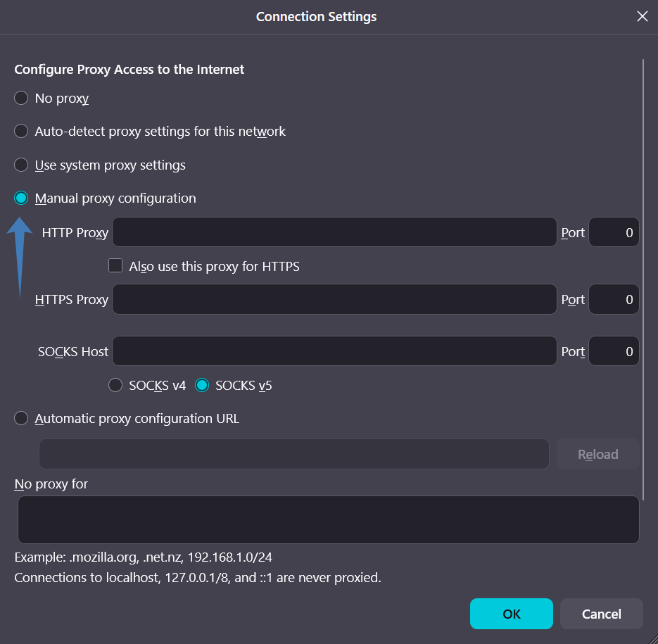Viewport: 658px width, 644px height.
Task: Click the Cancel button
Action: [601, 614]
